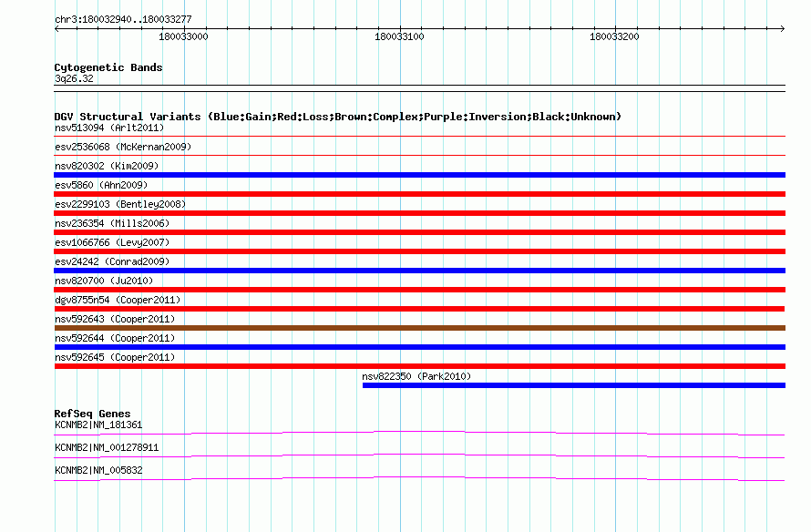Click the red loss bar for nsv236354
Screen dimensions: 811x532
point(419,232)
